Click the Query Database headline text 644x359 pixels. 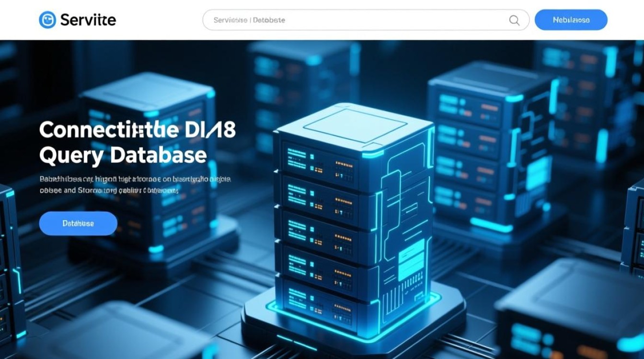click(x=123, y=155)
